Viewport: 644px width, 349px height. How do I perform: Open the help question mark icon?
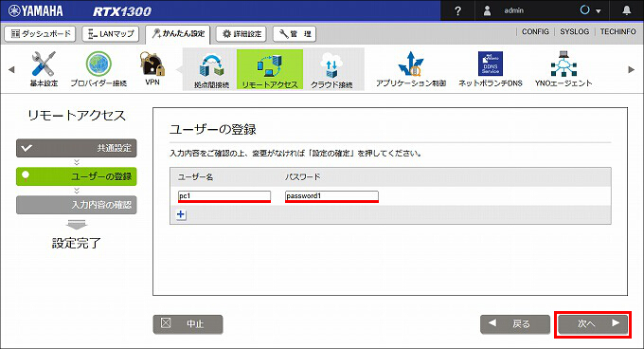[x=458, y=10]
